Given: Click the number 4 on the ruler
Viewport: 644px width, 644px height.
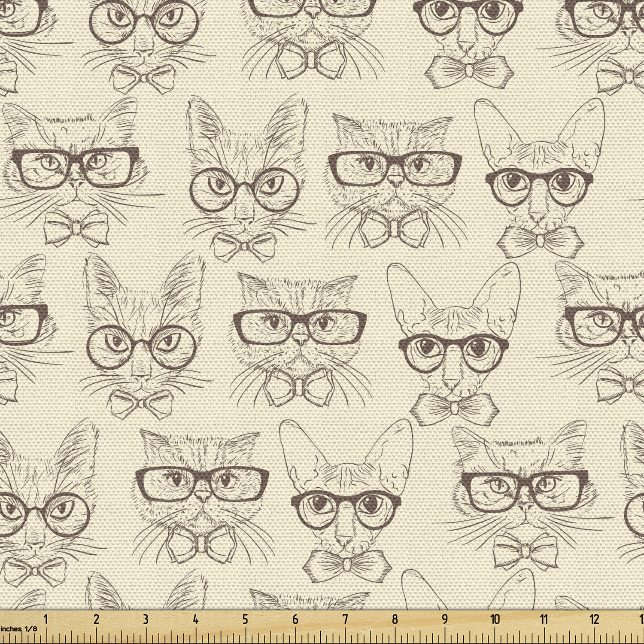Looking at the screenshot, I should click(x=196, y=619).
